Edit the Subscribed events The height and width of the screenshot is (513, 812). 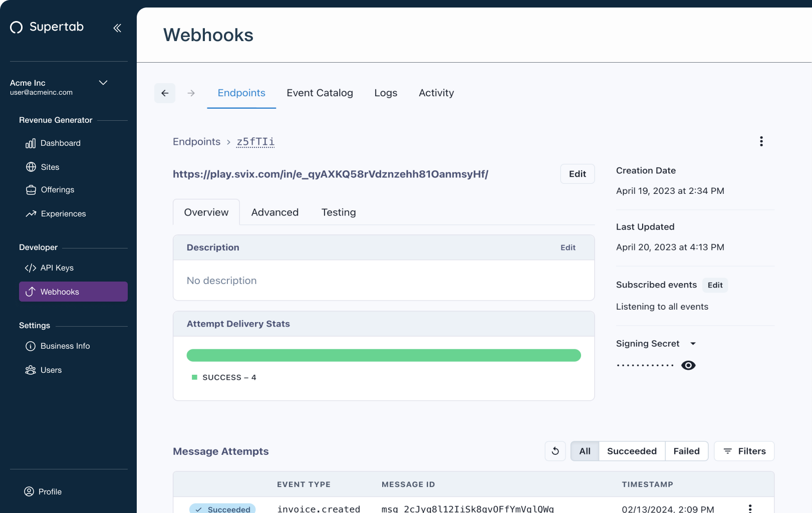715,285
